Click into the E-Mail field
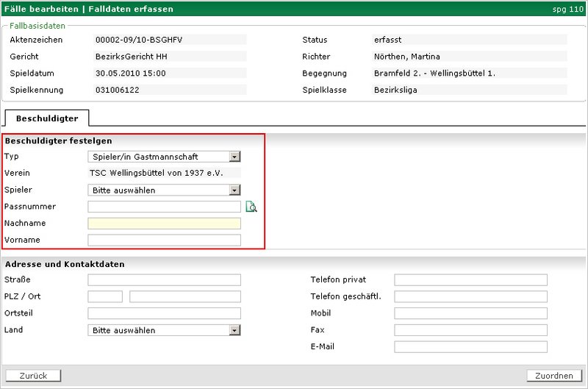This screenshot has height=389, width=588. tap(470, 347)
